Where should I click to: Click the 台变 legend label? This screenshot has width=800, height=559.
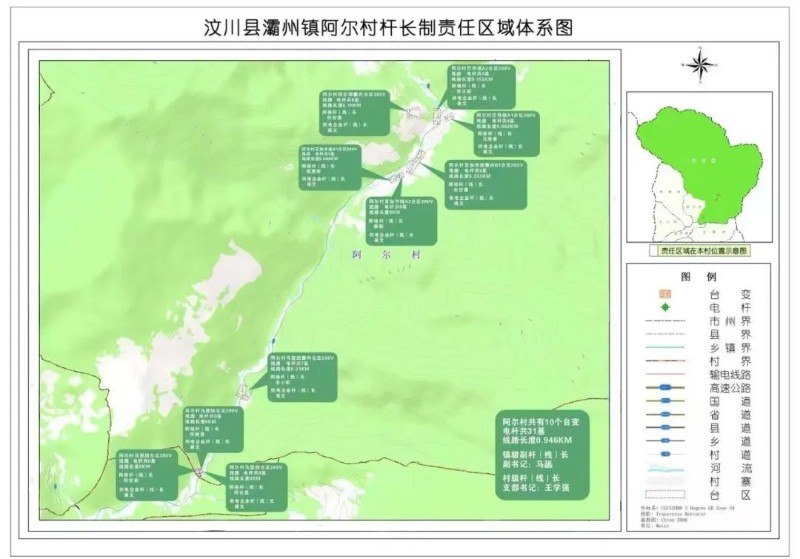tap(730, 294)
